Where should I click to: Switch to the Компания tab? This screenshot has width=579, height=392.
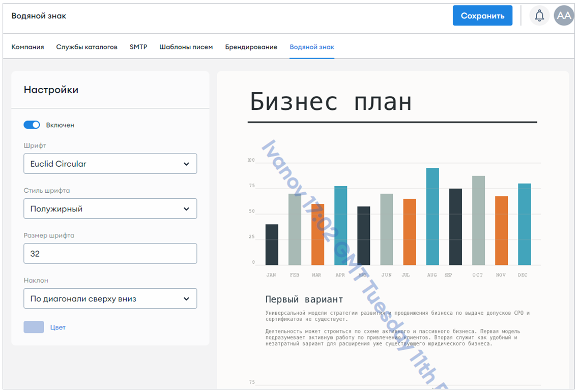tap(27, 47)
